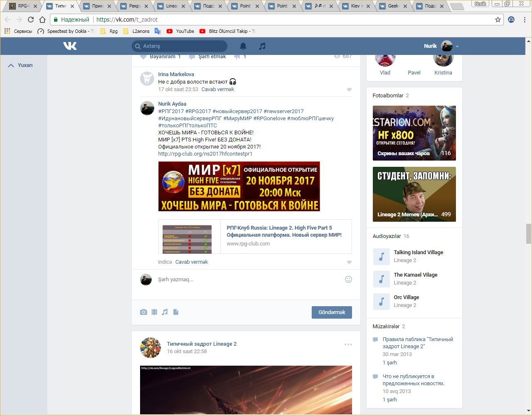Attach a video with the film icon
532x416 pixels.
pos(154,312)
